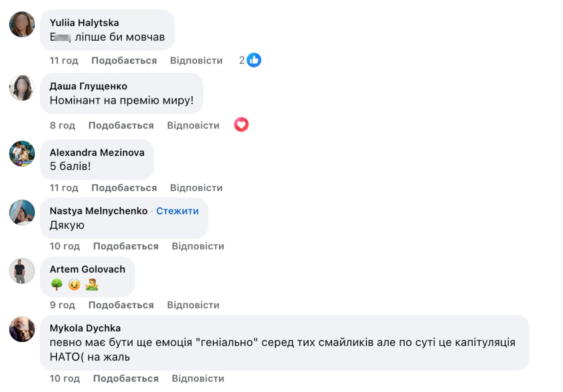The image size is (563, 392).
Task: Click Artem Golovach's avatar image
Action: point(22,271)
